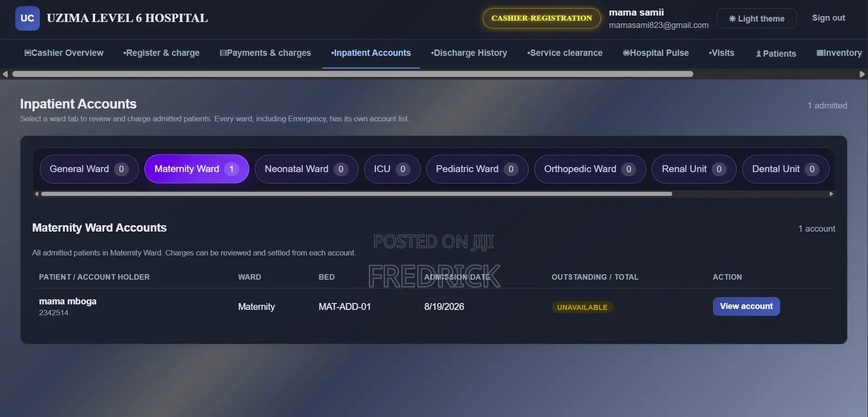
Task: Select the Orthopedic Ward tab
Action: pos(590,169)
